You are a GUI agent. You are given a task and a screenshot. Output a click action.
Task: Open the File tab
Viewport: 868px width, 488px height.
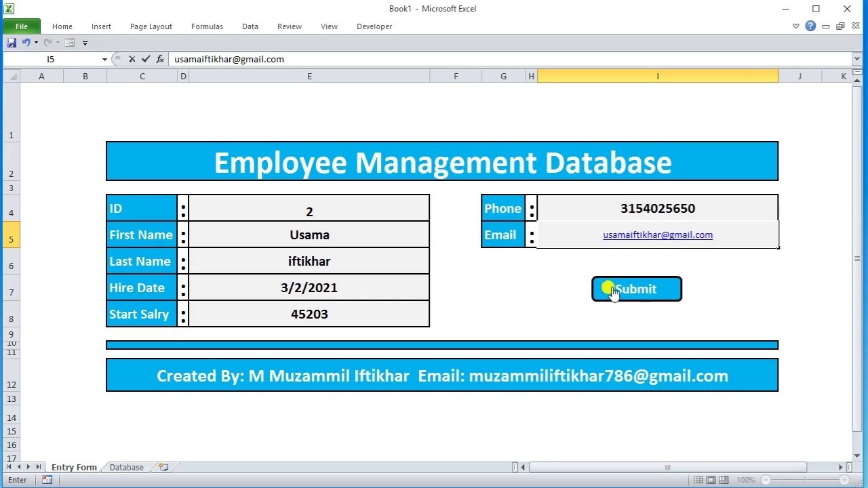[22, 26]
